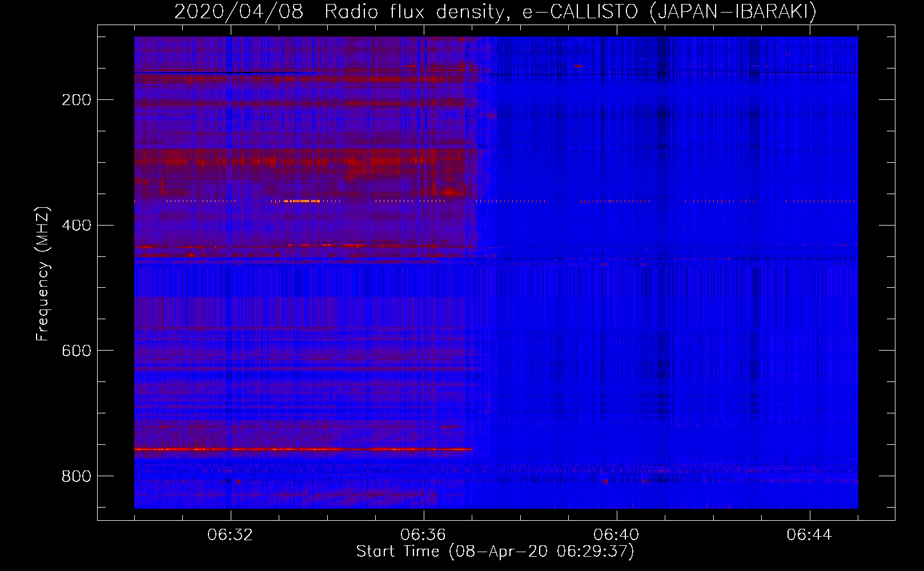Click the bright red emission line near 760 MHz
This screenshot has height=571, width=924.
tap(303, 449)
